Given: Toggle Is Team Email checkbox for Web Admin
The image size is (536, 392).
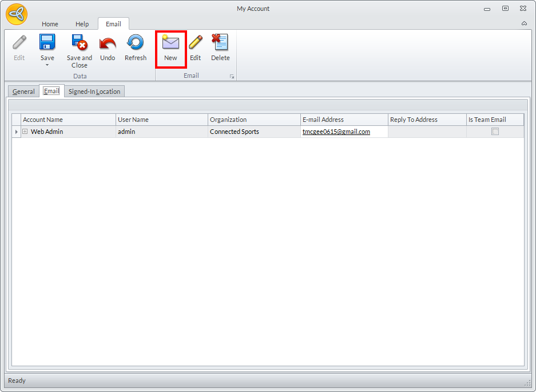Looking at the screenshot, I should (x=495, y=132).
